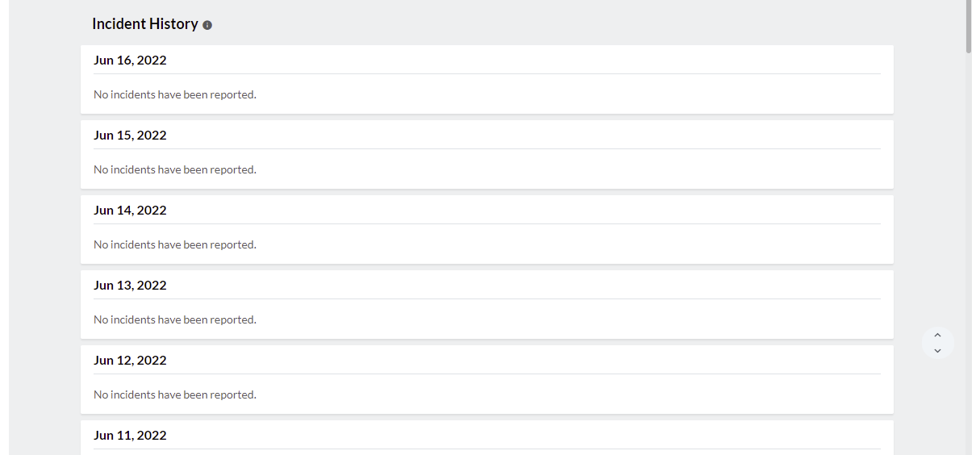
Task: Click the no-incidents message under Jun 14
Action: (175, 245)
